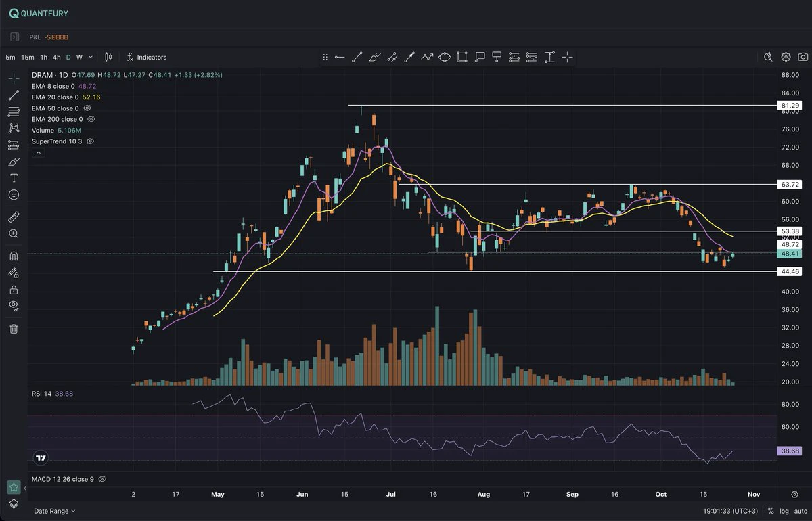
Task: Choose the callout note tool in floating toolbar
Action: (480, 58)
